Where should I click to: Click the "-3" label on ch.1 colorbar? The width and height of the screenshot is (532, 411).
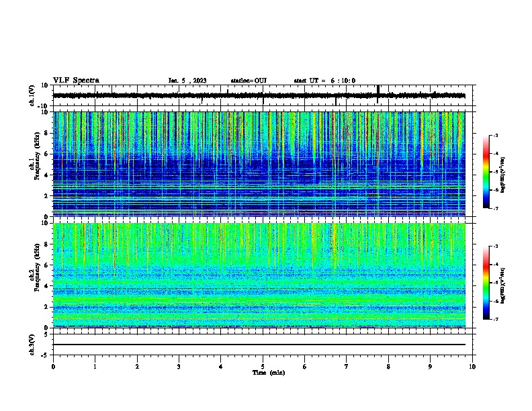pos(496,135)
